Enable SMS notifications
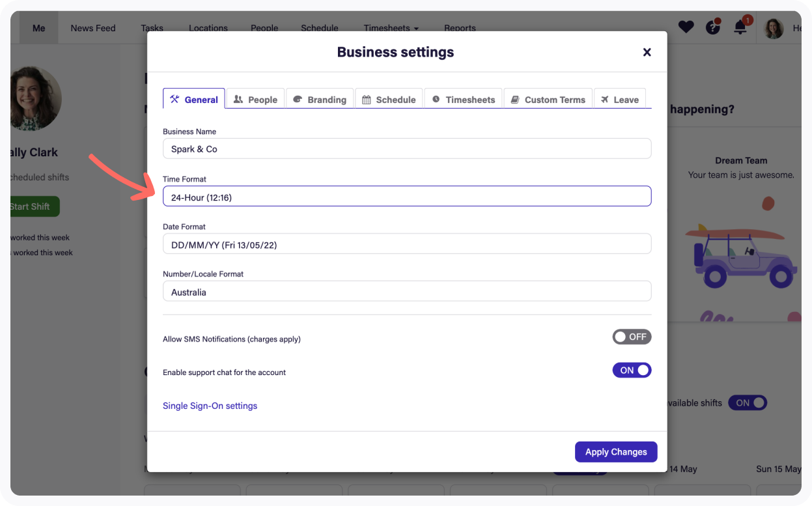Viewport: 812px width, 506px height. [632, 337]
